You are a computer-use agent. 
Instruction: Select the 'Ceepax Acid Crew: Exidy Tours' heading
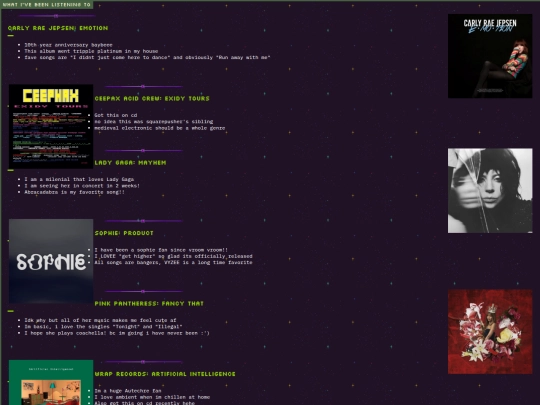[152, 98]
